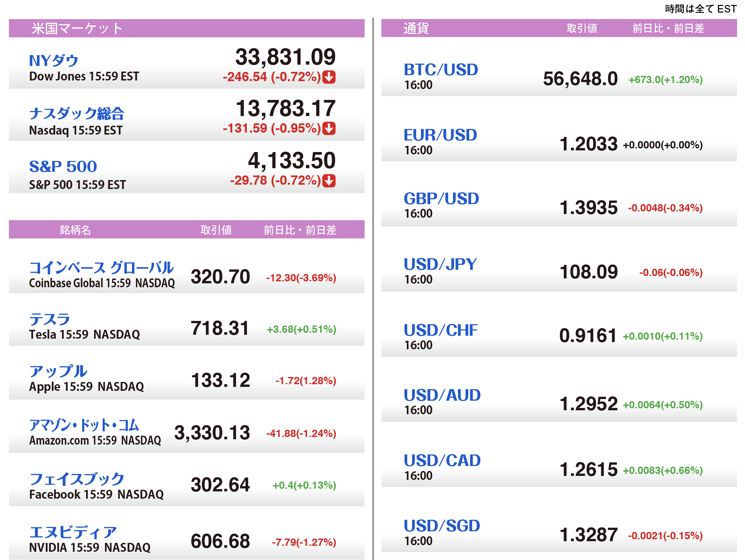745x560 pixels.
Task: Click the 銘柄名 column header
Action: 75,230
